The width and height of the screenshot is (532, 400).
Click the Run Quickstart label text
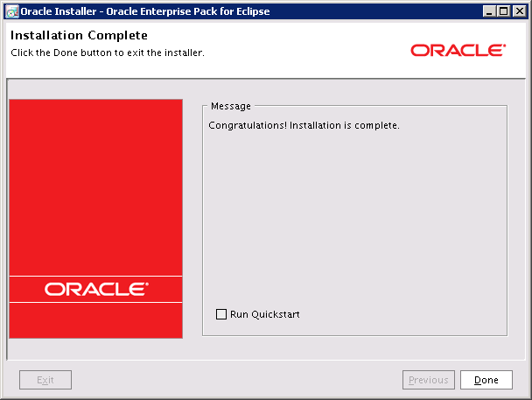(x=264, y=314)
